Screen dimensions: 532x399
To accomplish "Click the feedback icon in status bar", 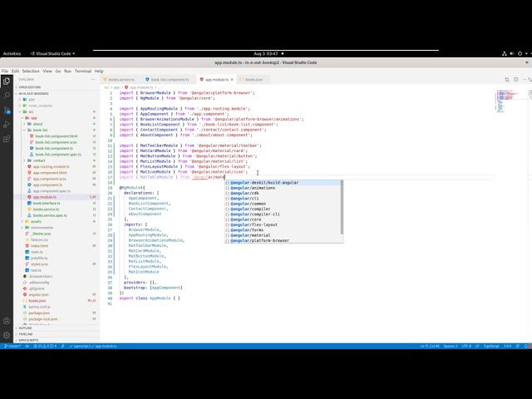I will coord(517,346).
